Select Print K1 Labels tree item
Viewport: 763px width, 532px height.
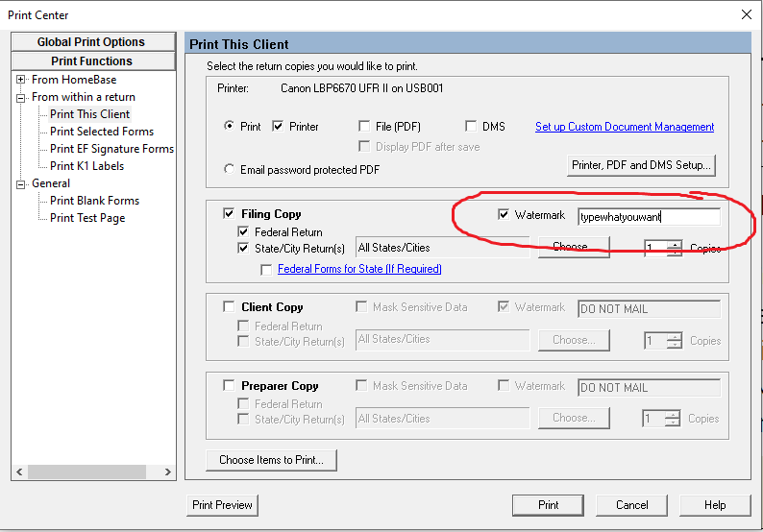[86, 166]
